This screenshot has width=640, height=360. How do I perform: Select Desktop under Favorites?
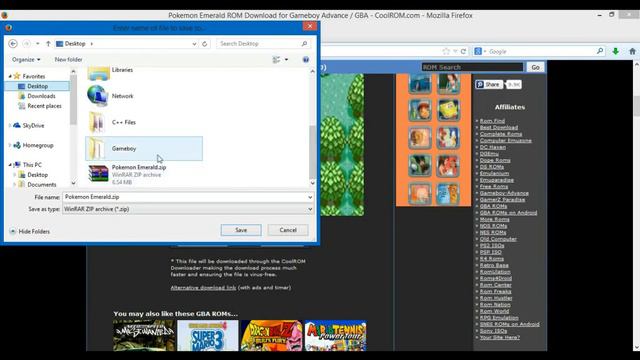[x=37, y=86]
